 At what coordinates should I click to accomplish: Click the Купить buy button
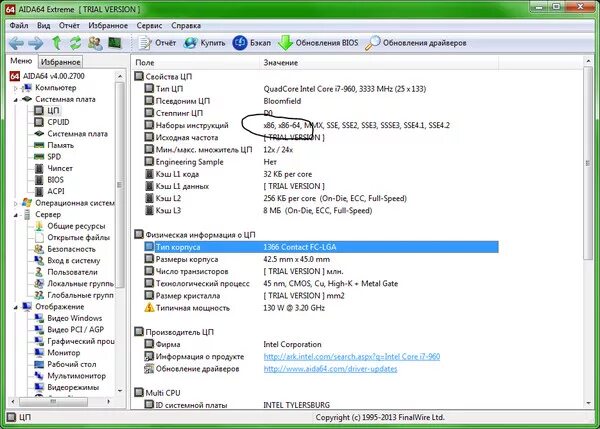[204, 43]
